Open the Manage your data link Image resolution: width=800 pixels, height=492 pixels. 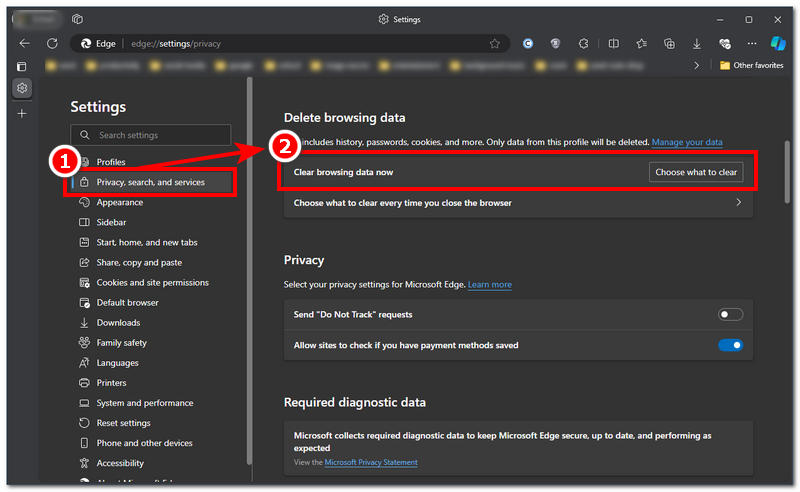[688, 142]
